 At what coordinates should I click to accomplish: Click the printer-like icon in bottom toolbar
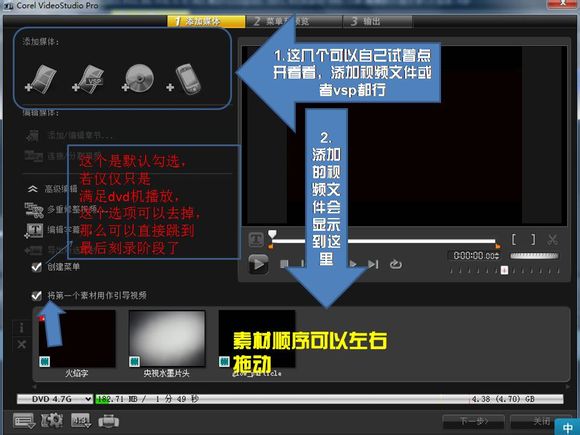pos(109,421)
